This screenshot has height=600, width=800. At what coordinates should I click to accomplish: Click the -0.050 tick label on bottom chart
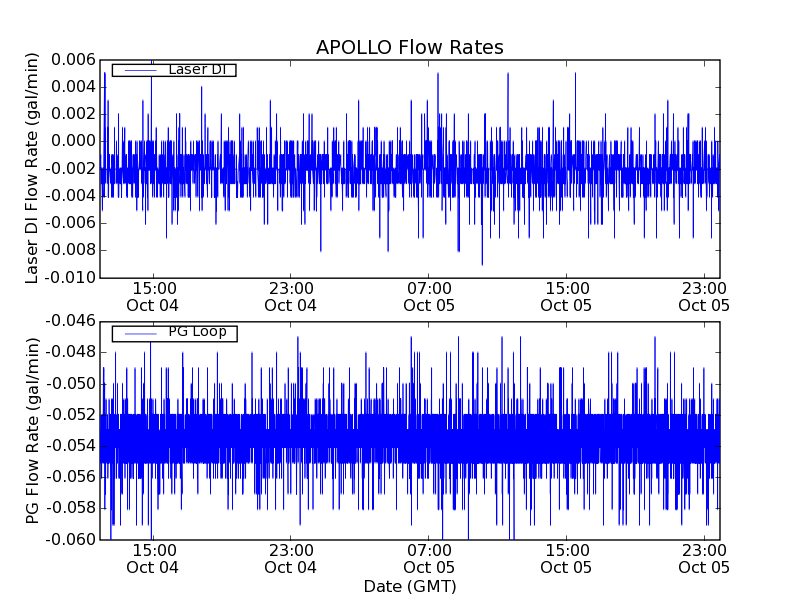(70, 384)
